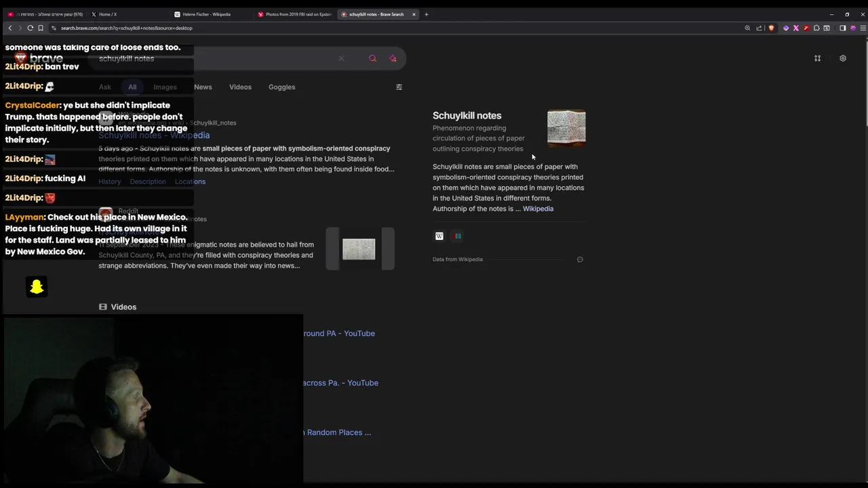Click the teal profile icon in infobox
Viewport: 868px width, 488px height.
(458, 236)
